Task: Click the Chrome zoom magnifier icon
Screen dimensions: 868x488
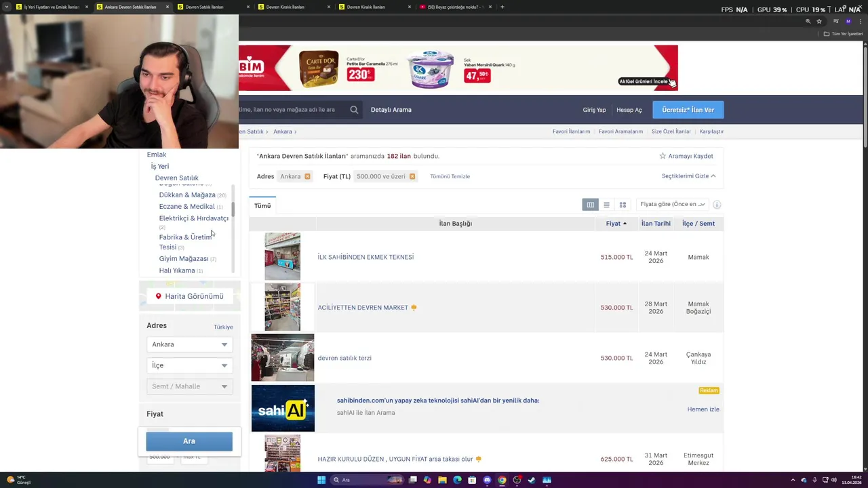Action: tap(808, 21)
